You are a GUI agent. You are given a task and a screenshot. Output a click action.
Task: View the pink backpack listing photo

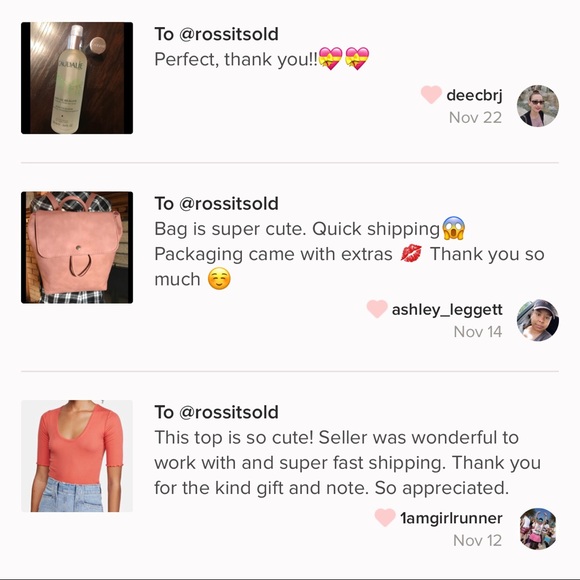click(77, 247)
